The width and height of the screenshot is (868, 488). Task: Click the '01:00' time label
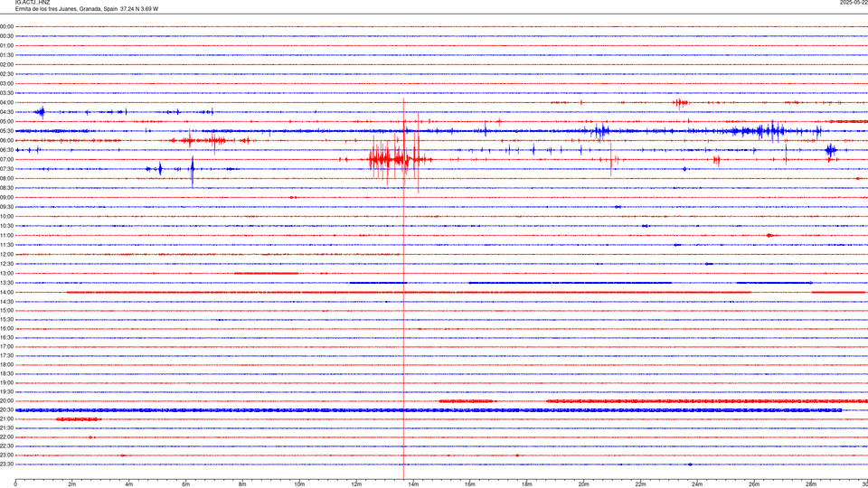[x=6, y=45]
